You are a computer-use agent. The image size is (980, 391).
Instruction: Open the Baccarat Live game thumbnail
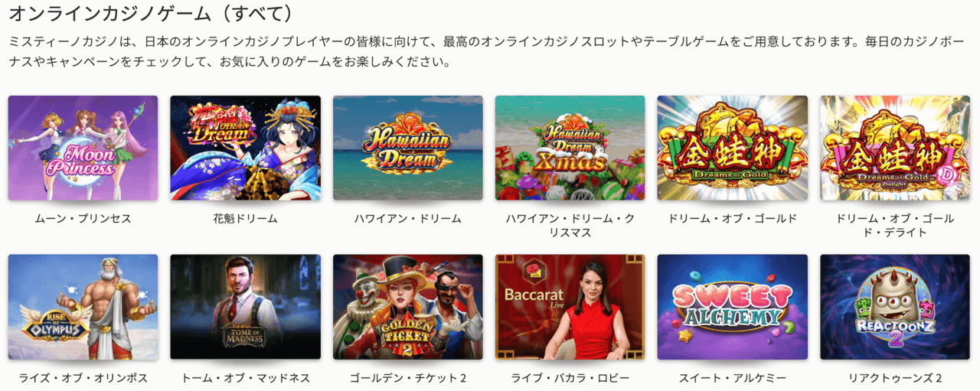coord(570,307)
